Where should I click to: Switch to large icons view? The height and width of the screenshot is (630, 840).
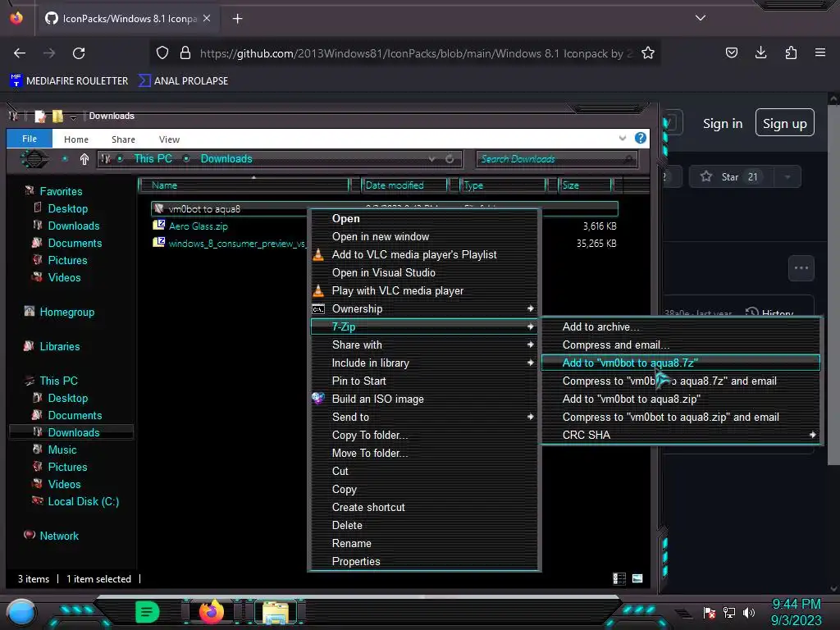(x=637, y=578)
